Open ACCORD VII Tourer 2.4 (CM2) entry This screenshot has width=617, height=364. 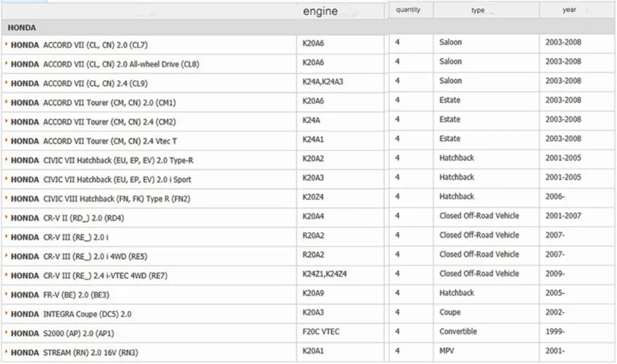tap(109, 122)
